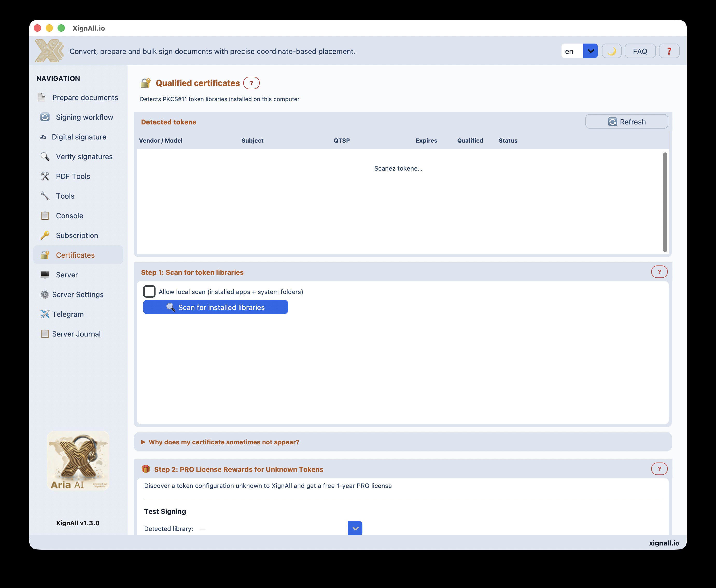The image size is (716, 588).
Task: Click the Certificates padlock icon in sidebar
Action: pos(45,255)
